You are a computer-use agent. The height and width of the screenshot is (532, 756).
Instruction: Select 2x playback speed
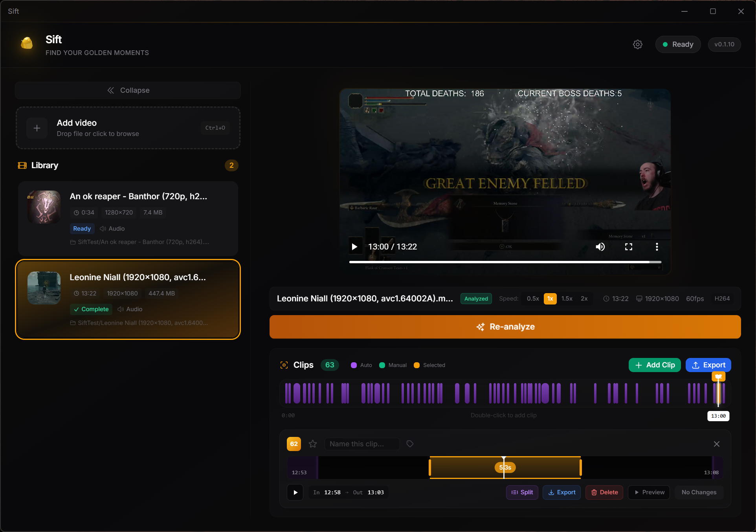tap(584, 299)
